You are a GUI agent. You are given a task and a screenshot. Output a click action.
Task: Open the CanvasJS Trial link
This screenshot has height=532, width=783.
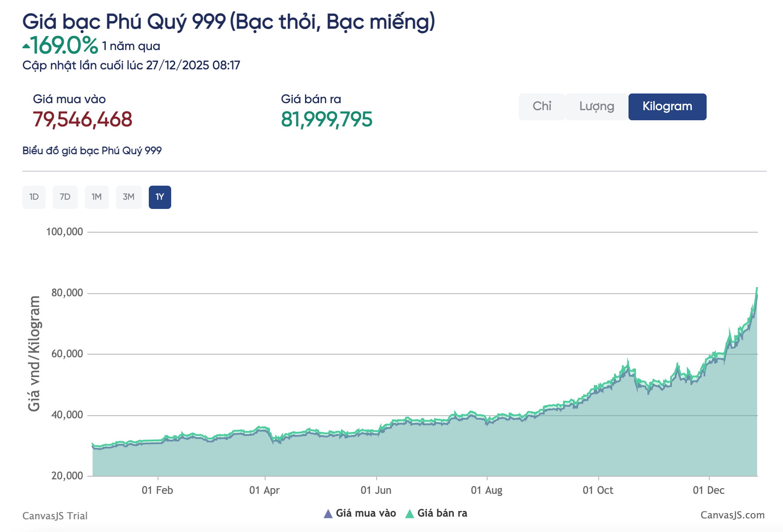tap(55, 515)
